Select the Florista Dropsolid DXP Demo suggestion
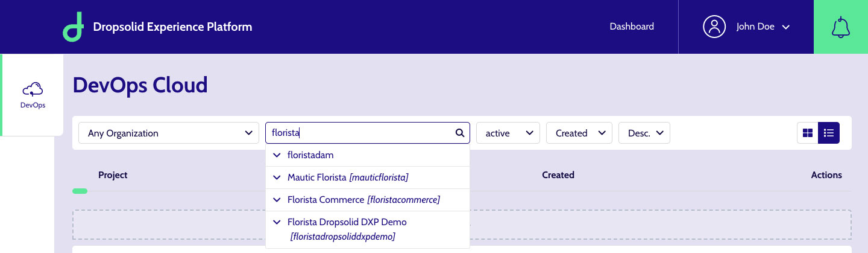868x253 pixels. pos(368,229)
